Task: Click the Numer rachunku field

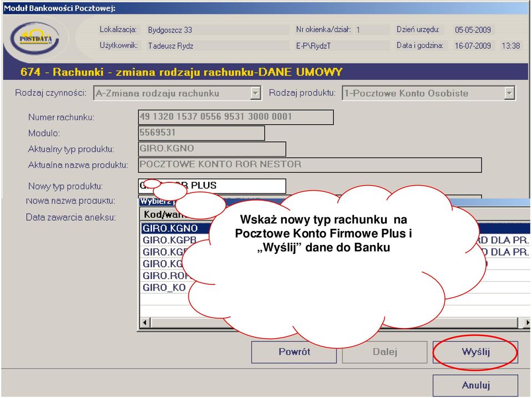Action: click(236, 117)
